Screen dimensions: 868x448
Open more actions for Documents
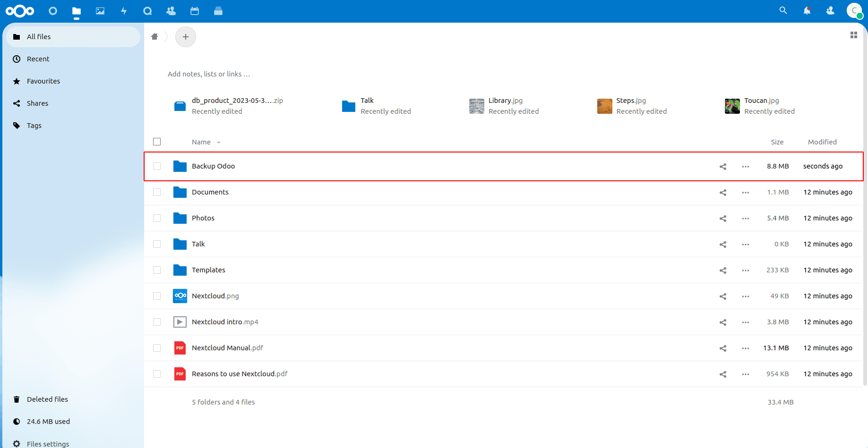(x=746, y=192)
